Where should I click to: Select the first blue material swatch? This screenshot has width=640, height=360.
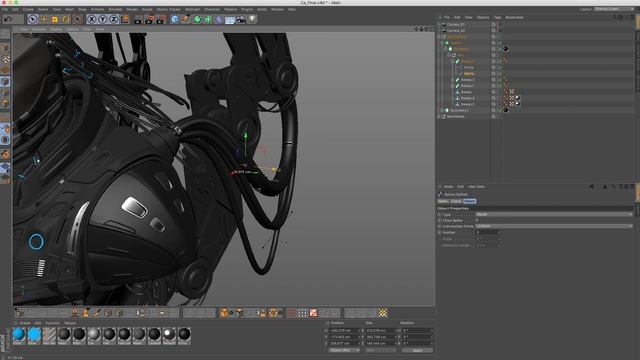[19, 334]
